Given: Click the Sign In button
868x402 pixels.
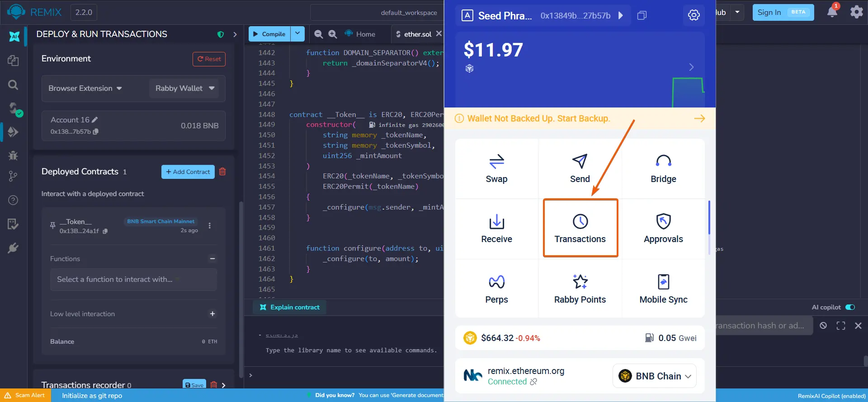Looking at the screenshot, I should pyautogui.click(x=783, y=12).
